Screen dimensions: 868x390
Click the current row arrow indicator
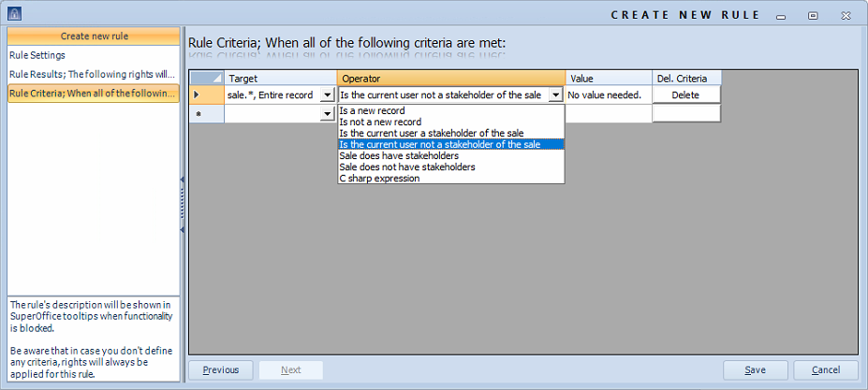tap(196, 95)
